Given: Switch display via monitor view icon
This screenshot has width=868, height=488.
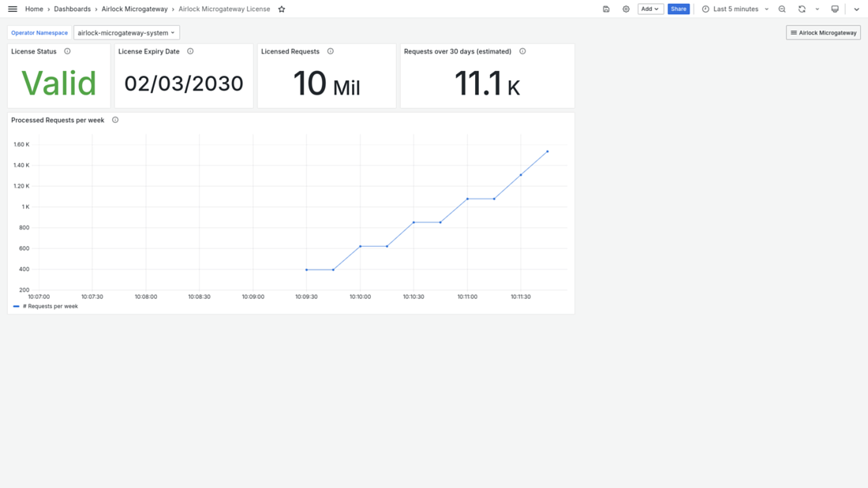Looking at the screenshot, I should pos(835,9).
